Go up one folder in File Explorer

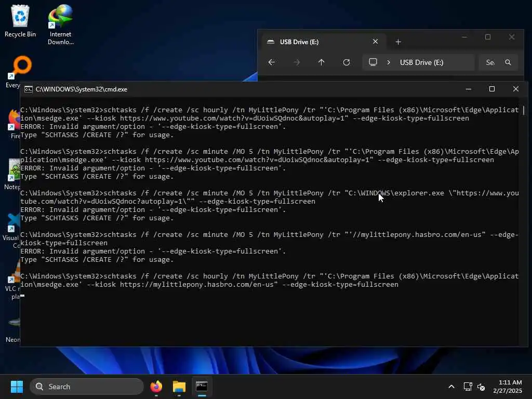coord(321,62)
